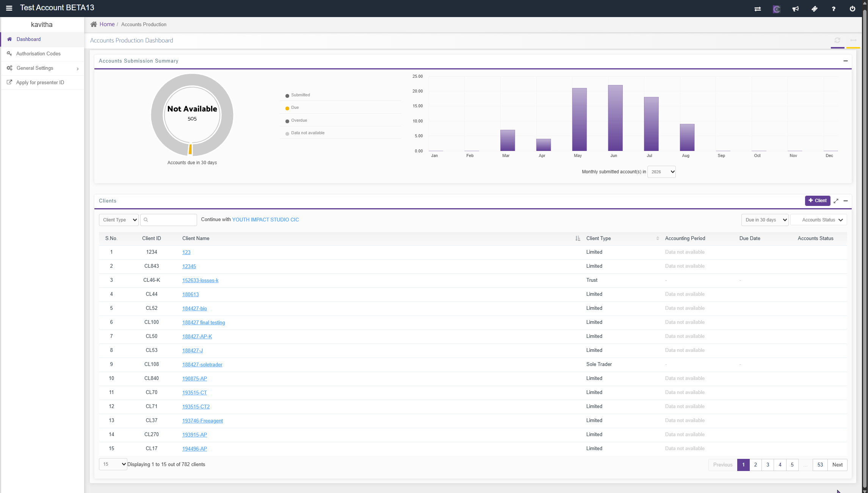Click the client search input field
The image size is (868, 493).
pyautogui.click(x=169, y=220)
